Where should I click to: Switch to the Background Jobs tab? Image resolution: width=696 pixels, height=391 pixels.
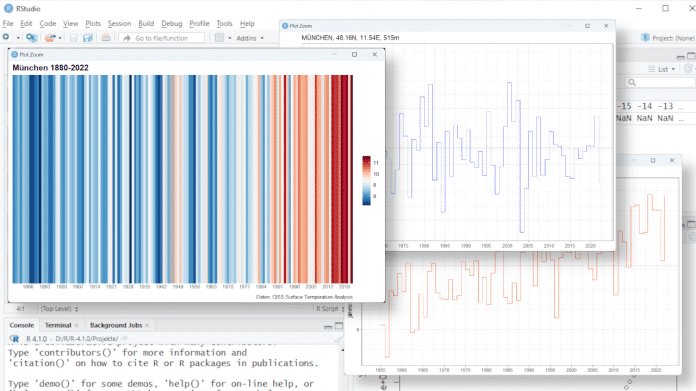coord(116,325)
